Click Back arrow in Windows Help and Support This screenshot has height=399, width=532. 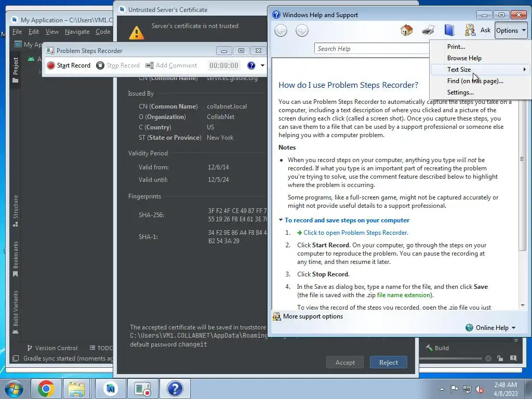[281, 31]
